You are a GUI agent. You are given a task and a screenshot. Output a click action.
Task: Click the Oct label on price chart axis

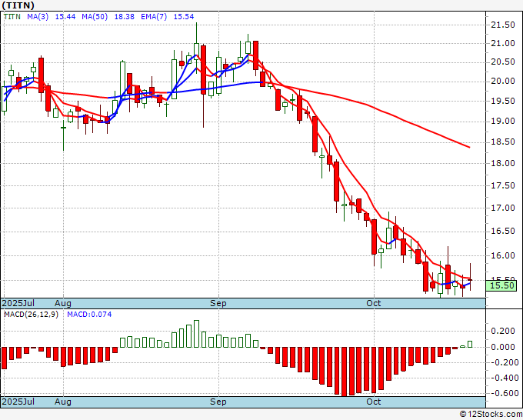tap(374, 303)
